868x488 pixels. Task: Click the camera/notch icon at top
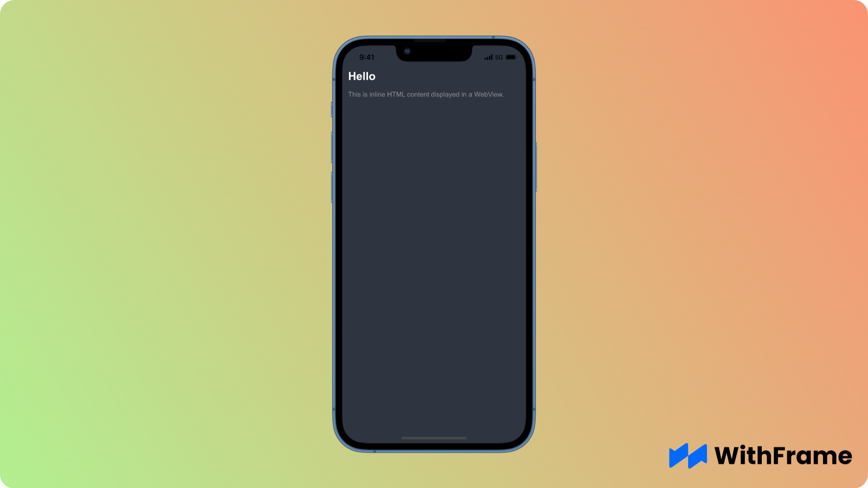click(407, 51)
